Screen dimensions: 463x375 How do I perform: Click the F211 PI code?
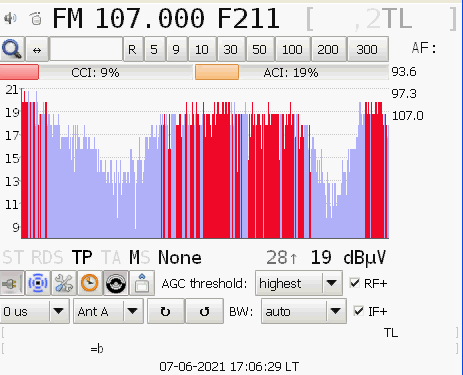tap(248, 18)
